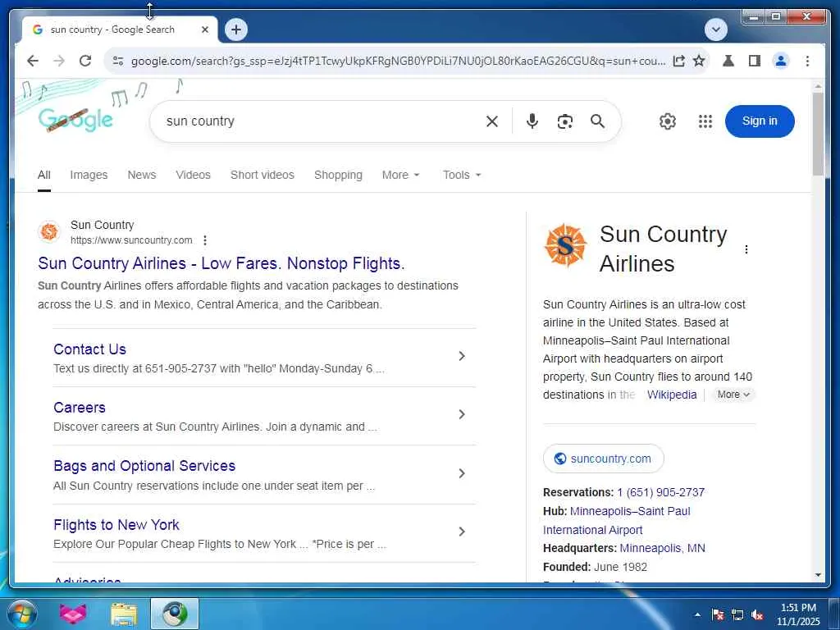Click into the 'sun country' search field
Screen dimensions: 840x630
322,121
